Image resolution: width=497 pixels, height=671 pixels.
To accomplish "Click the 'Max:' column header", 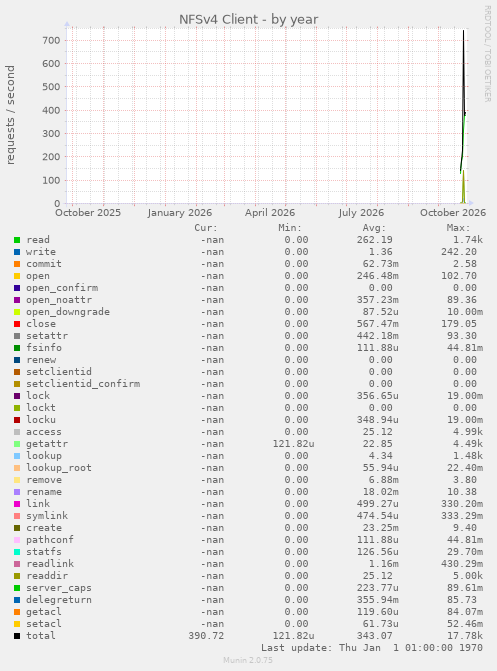I will (458, 228).
